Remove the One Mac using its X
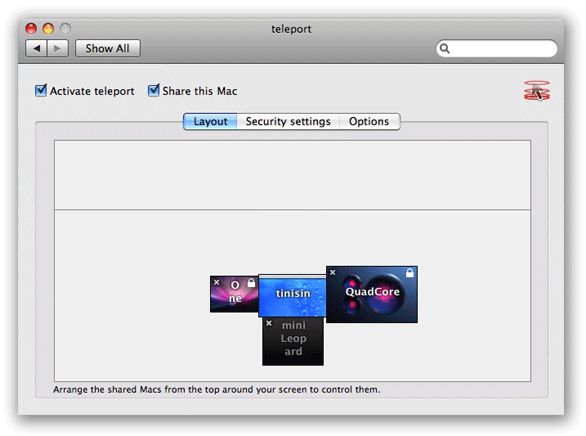Screen dimensions: 586x436 (x=217, y=282)
